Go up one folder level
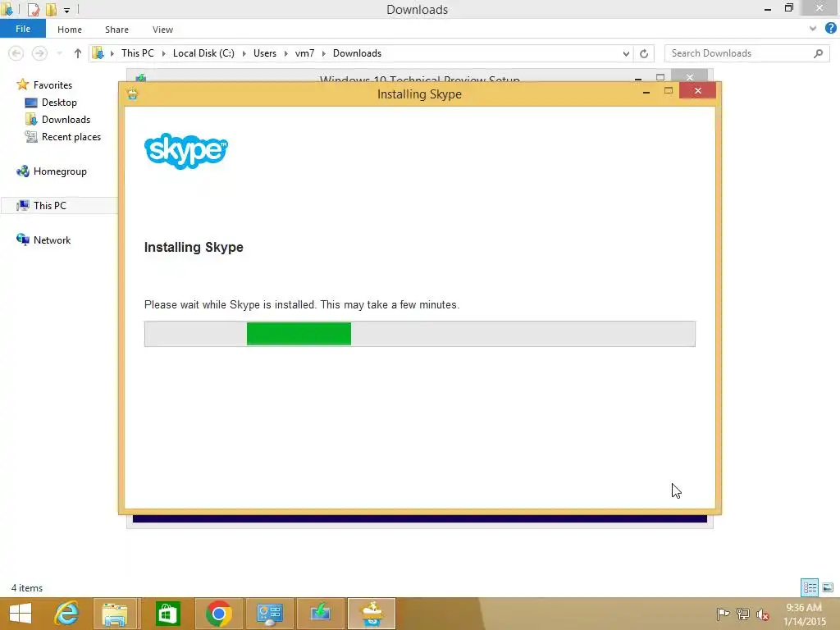The height and width of the screenshot is (630, 840). [78, 53]
